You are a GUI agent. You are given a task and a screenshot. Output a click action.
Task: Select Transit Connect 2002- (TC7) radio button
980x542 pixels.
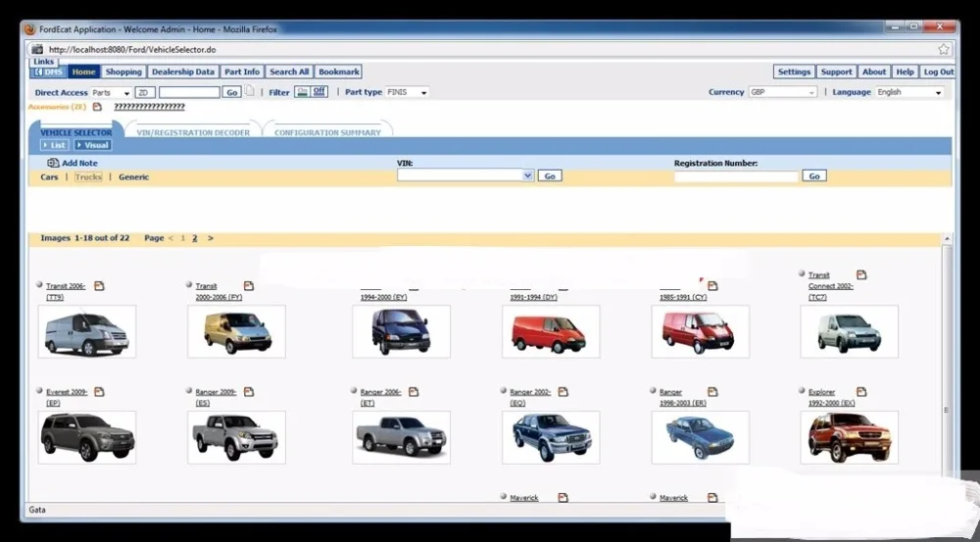802,273
